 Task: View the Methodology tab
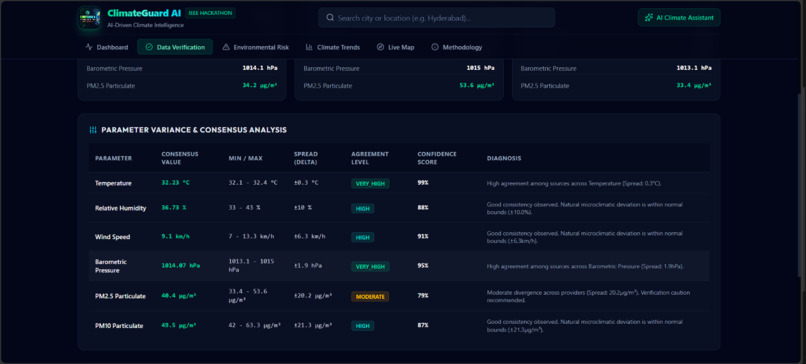[x=457, y=47]
